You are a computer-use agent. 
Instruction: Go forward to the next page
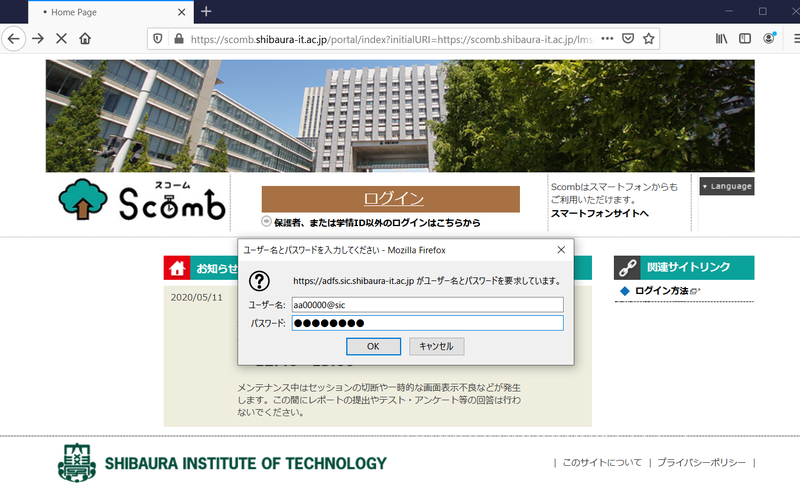[x=38, y=39]
